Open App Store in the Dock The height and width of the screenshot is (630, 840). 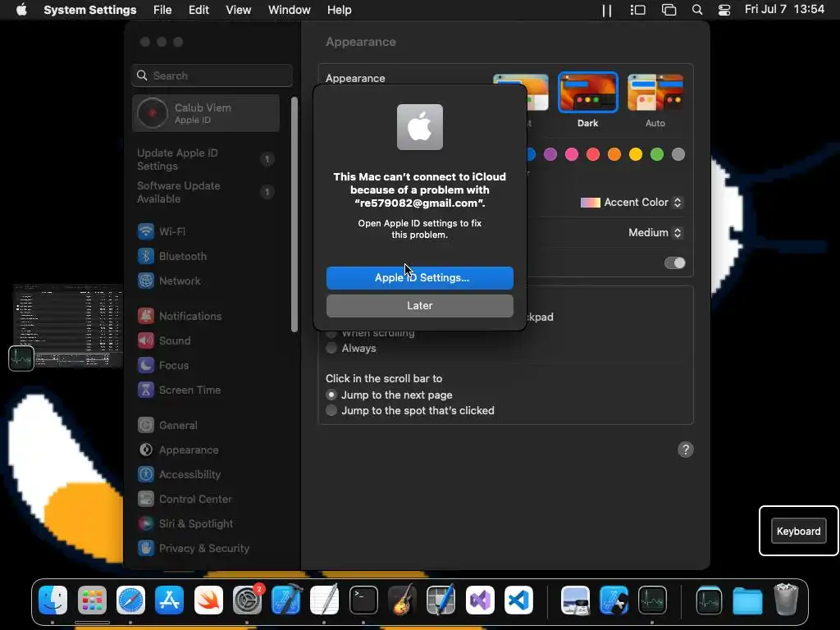click(x=169, y=600)
